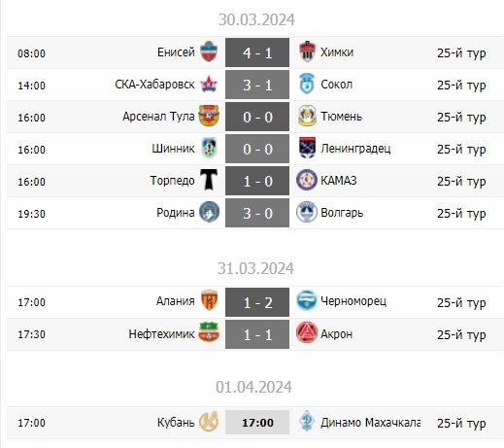The width and height of the screenshot is (504, 448).
Task: Click the Нефтехимик team name
Action: (x=161, y=333)
